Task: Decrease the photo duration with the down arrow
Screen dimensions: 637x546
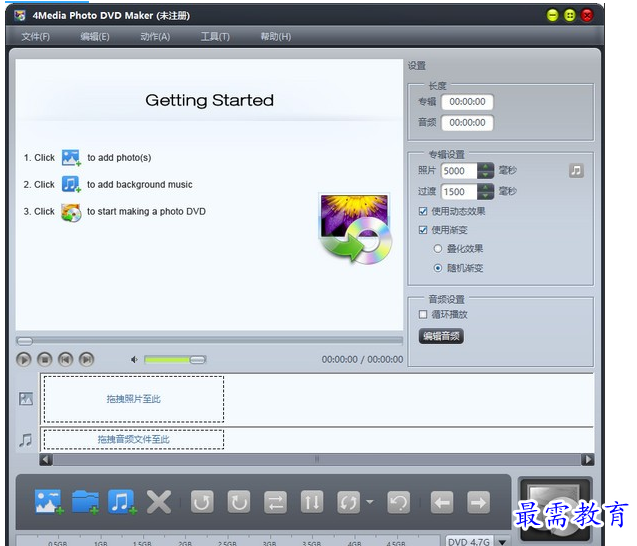Action: coord(485,175)
